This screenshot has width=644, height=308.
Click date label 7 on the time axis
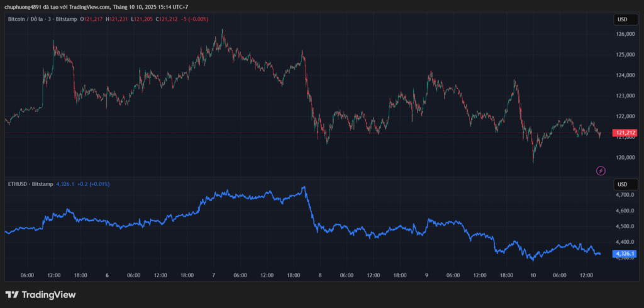213,275
